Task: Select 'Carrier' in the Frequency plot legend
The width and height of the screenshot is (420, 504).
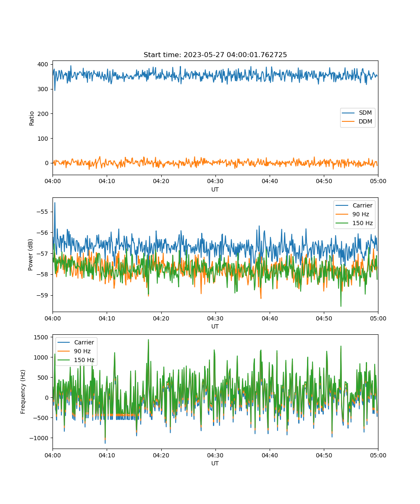Action: pos(84,342)
